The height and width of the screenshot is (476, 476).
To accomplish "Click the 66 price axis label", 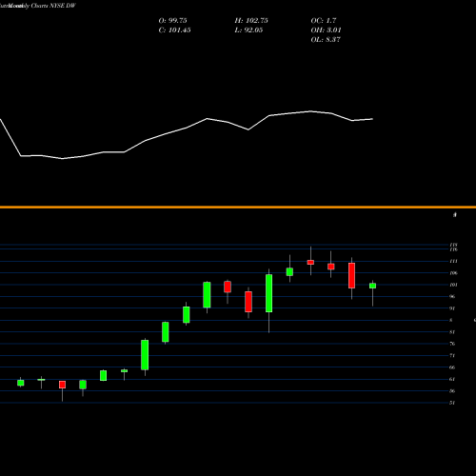I will coord(452,367).
